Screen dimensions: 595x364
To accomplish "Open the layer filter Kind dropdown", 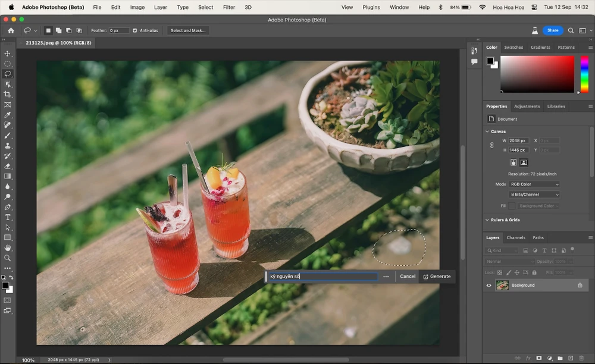I will (503, 250).
